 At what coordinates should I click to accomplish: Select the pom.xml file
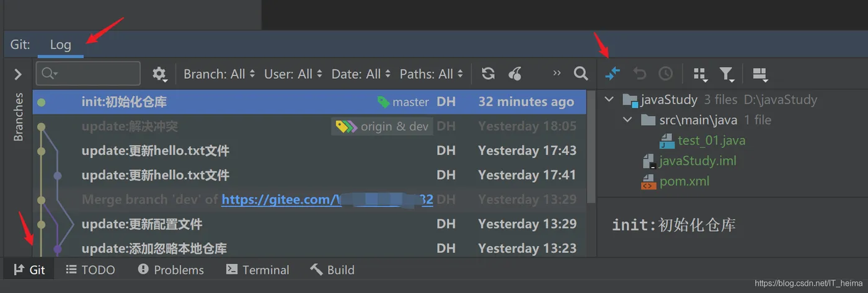tap(684, 181)
